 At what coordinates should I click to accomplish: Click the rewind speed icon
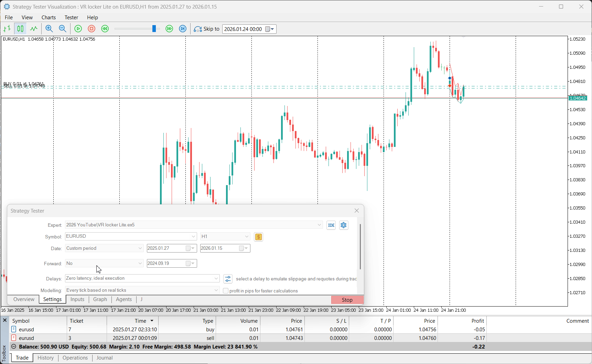click(105, 29)
